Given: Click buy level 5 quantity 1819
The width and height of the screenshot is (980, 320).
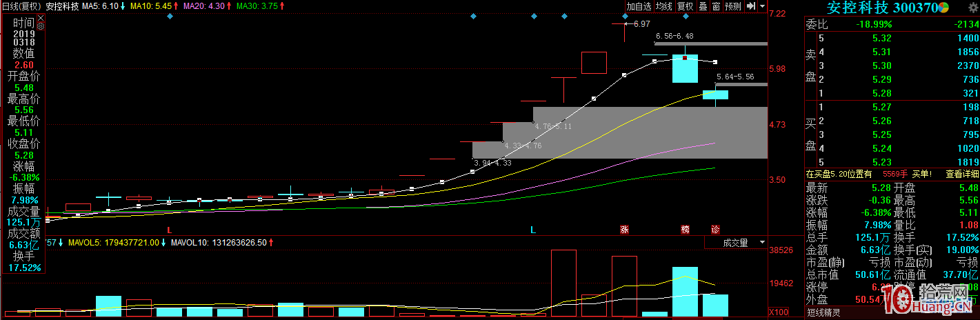Looking at the screenshot, I should pyautogui.click(x=968, y=161).
